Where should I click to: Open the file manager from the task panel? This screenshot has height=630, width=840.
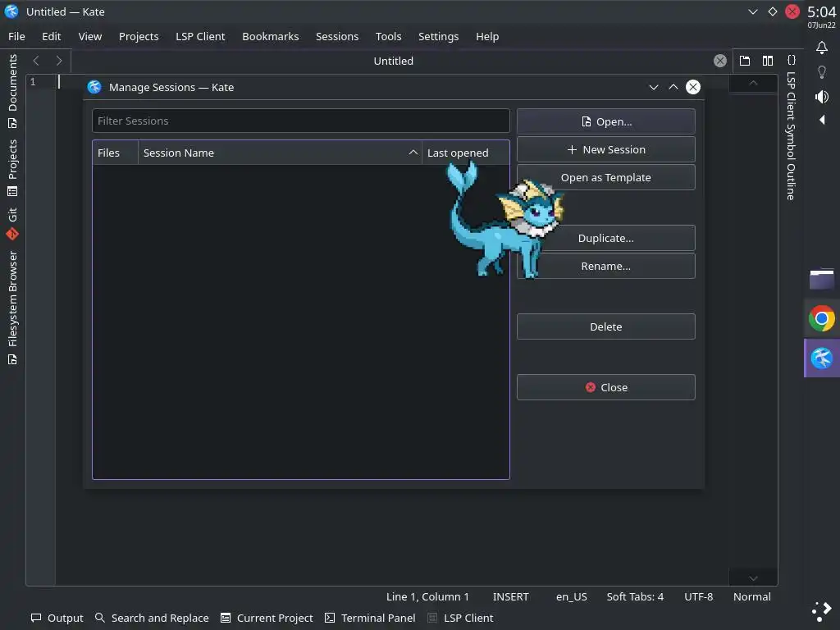point(822,279)
